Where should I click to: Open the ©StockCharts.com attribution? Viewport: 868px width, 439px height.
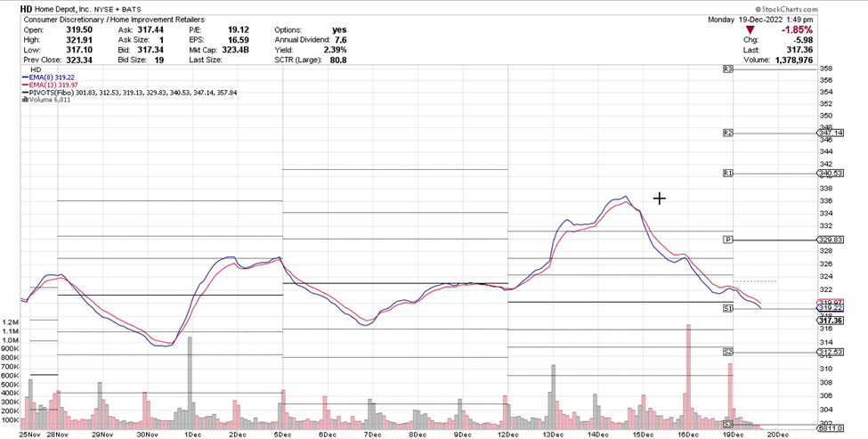[x=785, y=10]
